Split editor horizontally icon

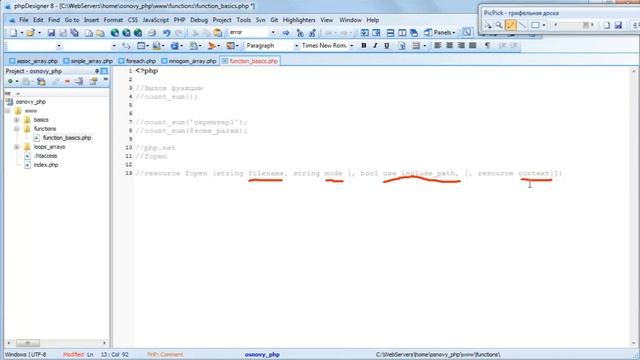(x=390, y=33)
